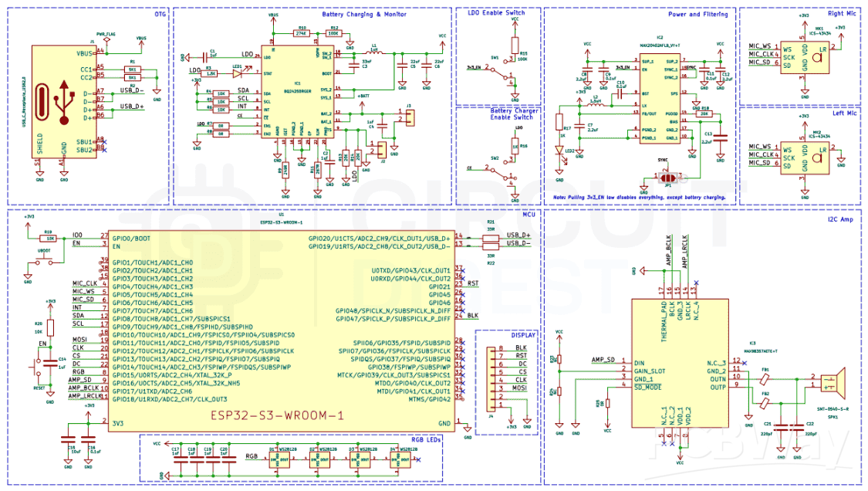Viewport: 868px width, 491px height.
Task: Select the USB-C receptacle symbol in OTG section
Action: pyautogui.click(x=62, y=100)
